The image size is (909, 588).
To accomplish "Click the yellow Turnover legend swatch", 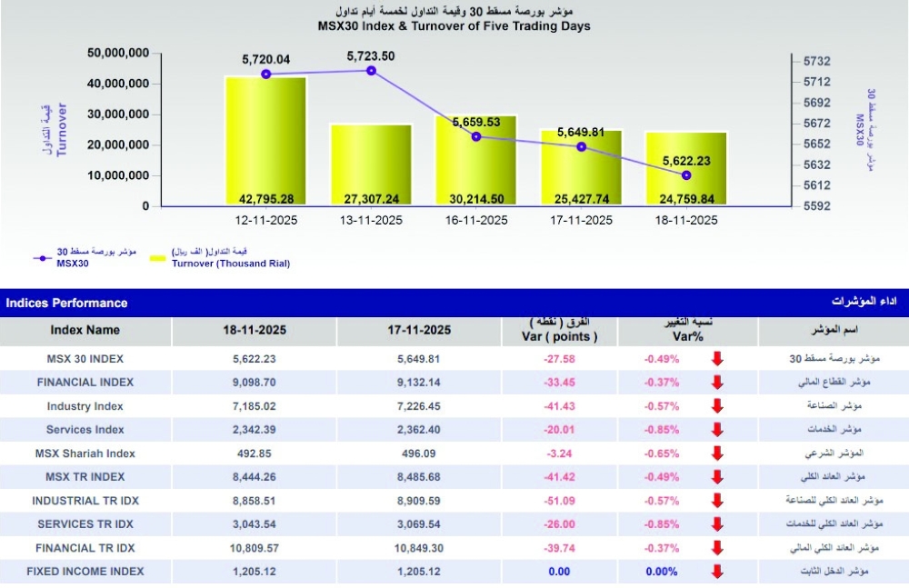I will [x=157, y=258].
